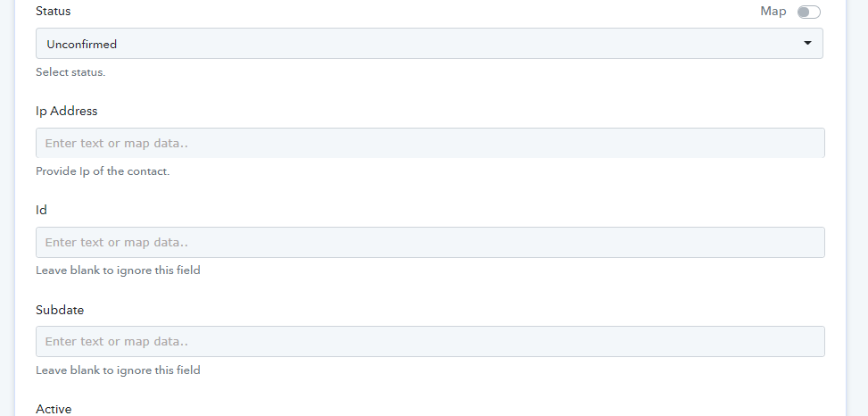Click 'Provide Ip of the contact.' hint
The image size is (868, 416).
(103, 171)
